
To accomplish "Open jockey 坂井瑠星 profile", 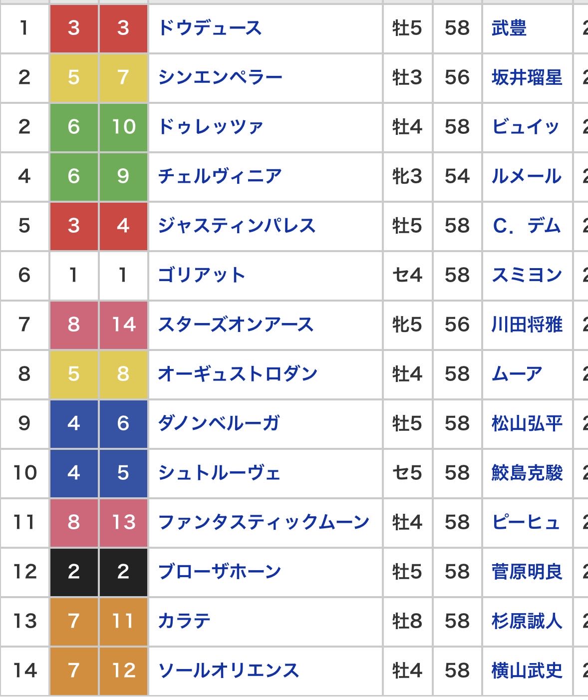I will (x=527, y=77).
